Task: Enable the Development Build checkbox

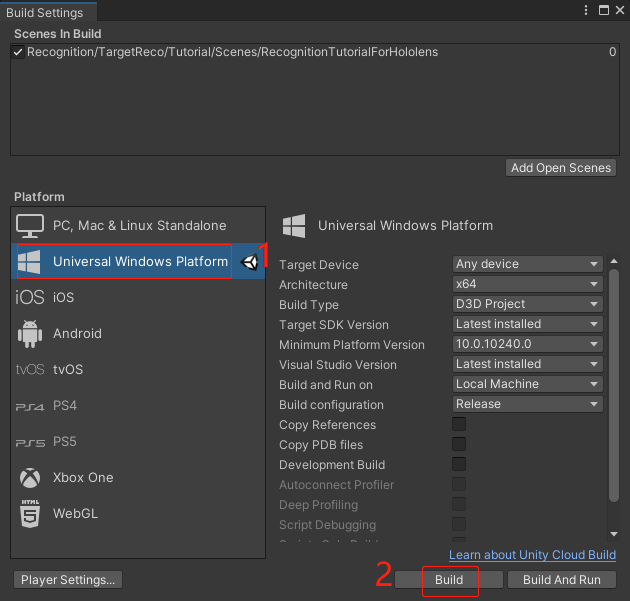Action: tap(459, 464)
